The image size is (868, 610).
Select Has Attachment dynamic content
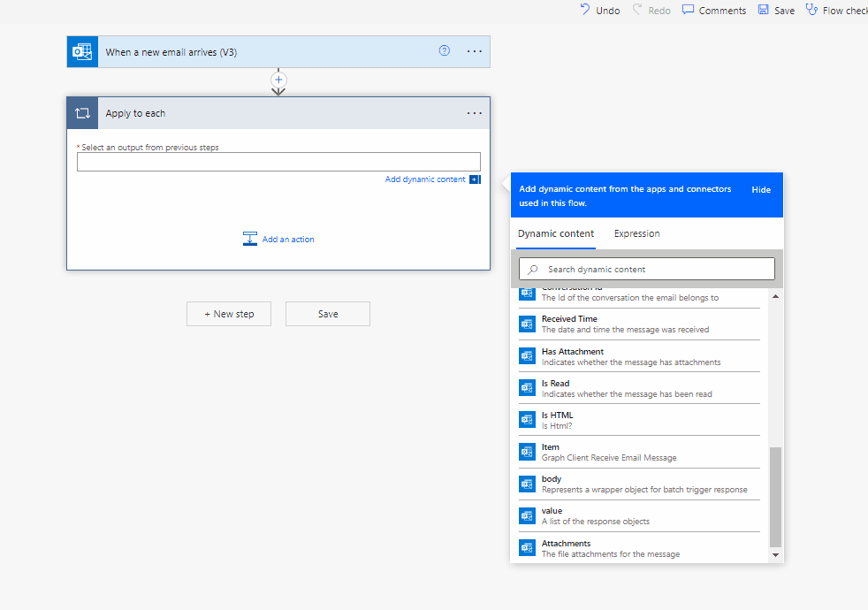coord(639,356)
